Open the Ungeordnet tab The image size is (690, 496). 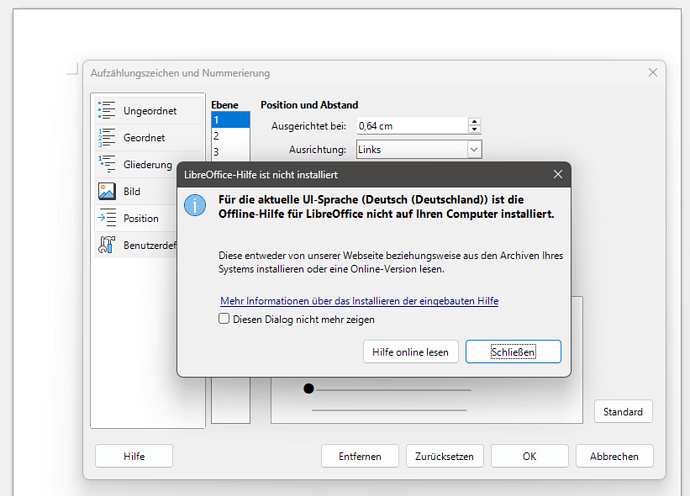tap(149, 110)
